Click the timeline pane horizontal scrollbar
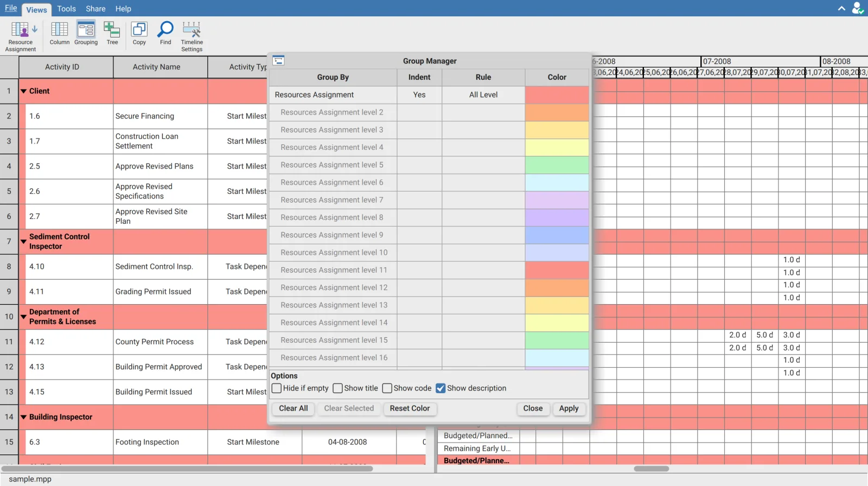 (651, 469)
